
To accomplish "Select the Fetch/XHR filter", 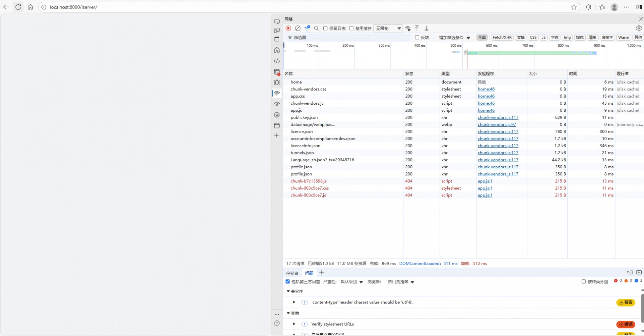I will [x=502, y=38].
